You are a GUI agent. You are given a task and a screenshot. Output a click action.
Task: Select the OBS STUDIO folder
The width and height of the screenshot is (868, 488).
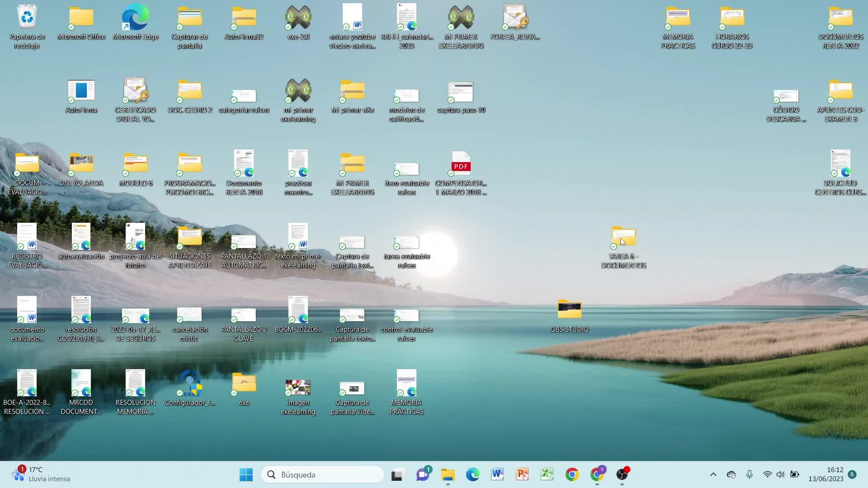click(569, 310)
